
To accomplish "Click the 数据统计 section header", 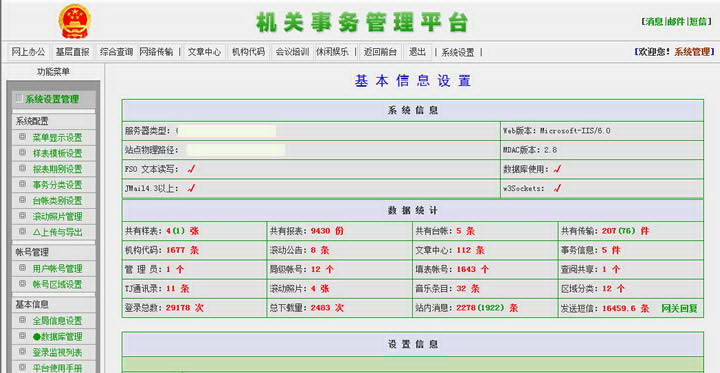I will (x=412, y=211).
